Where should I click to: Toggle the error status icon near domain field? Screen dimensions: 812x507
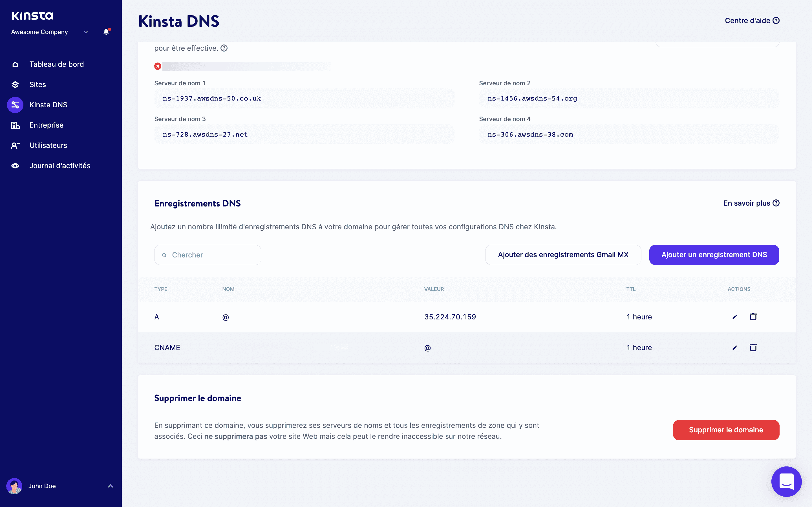pos(157,66)
